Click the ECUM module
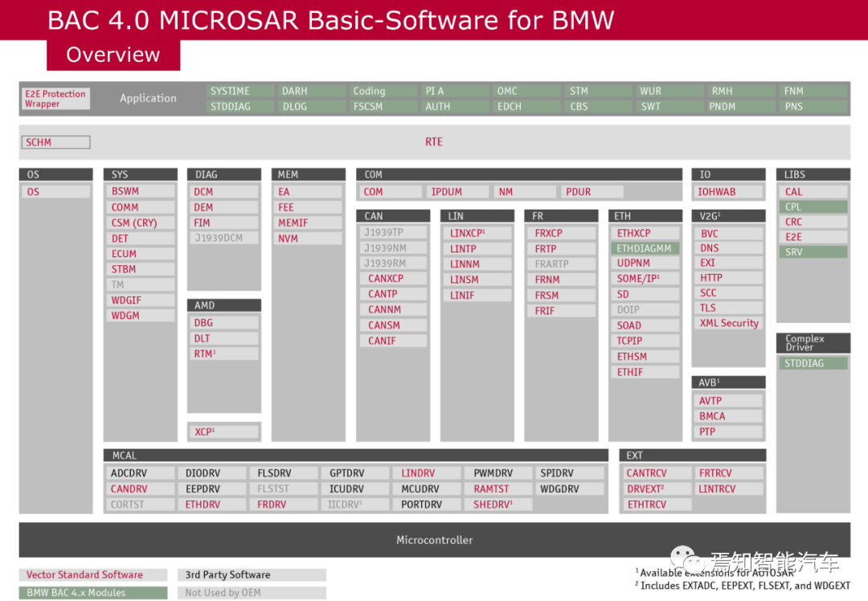 click(141, 253)
